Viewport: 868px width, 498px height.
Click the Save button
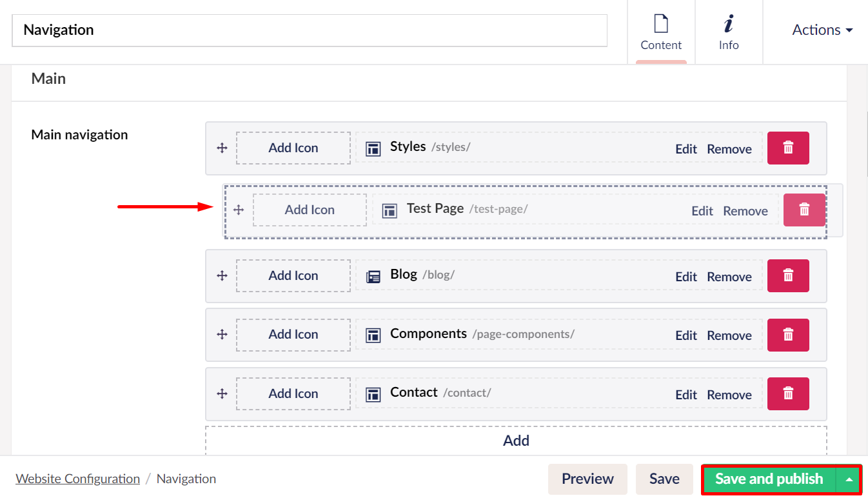coord(664,479)
